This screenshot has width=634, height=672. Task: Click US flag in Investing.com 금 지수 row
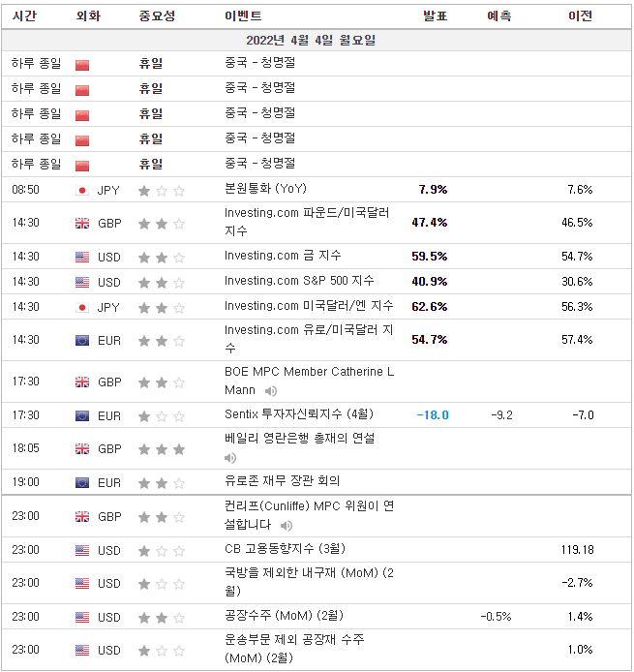[82, 258]
